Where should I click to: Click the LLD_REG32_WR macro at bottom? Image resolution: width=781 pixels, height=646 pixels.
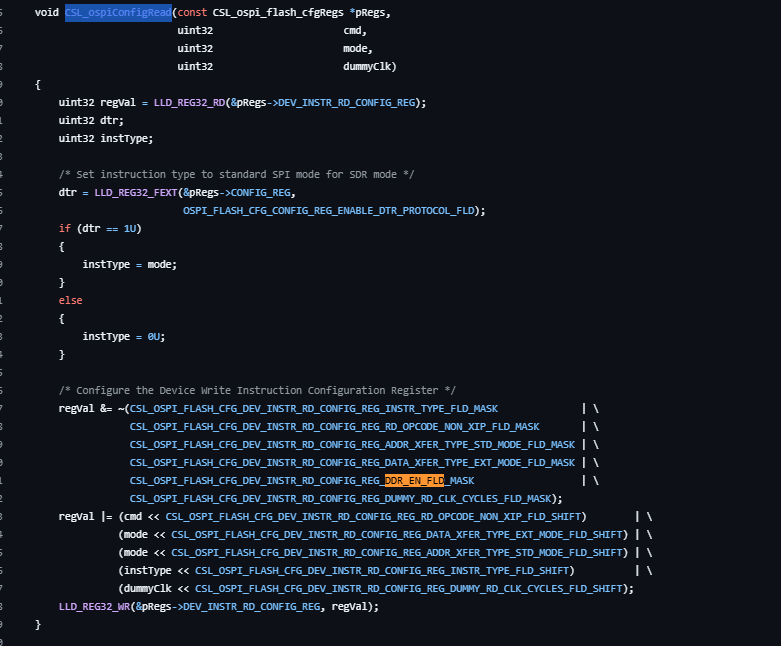coord(95,607)
